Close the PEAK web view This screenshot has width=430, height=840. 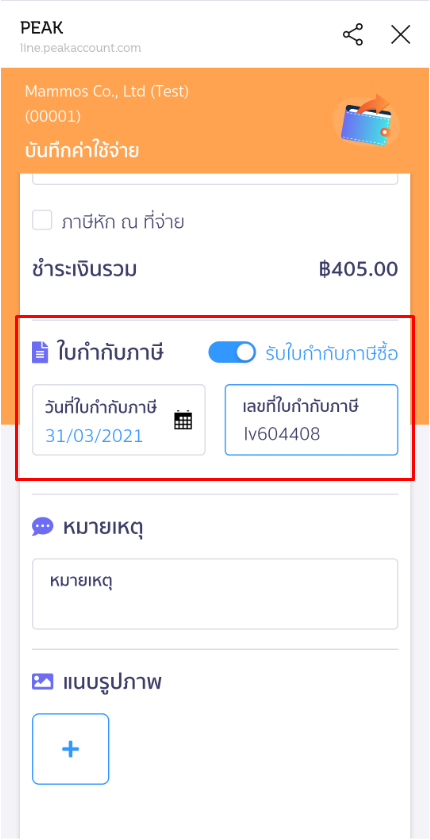pyautogui.click(x=400, y=34)
